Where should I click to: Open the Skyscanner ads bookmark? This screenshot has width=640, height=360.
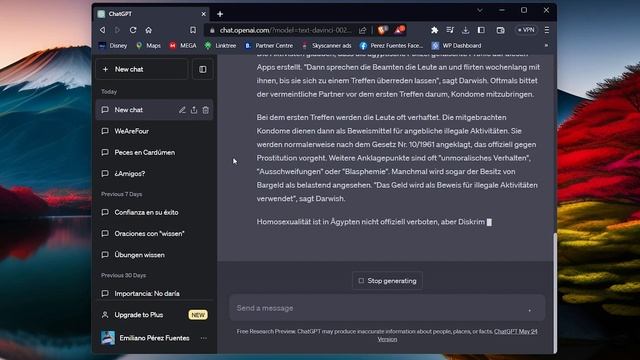click(327, 46)
